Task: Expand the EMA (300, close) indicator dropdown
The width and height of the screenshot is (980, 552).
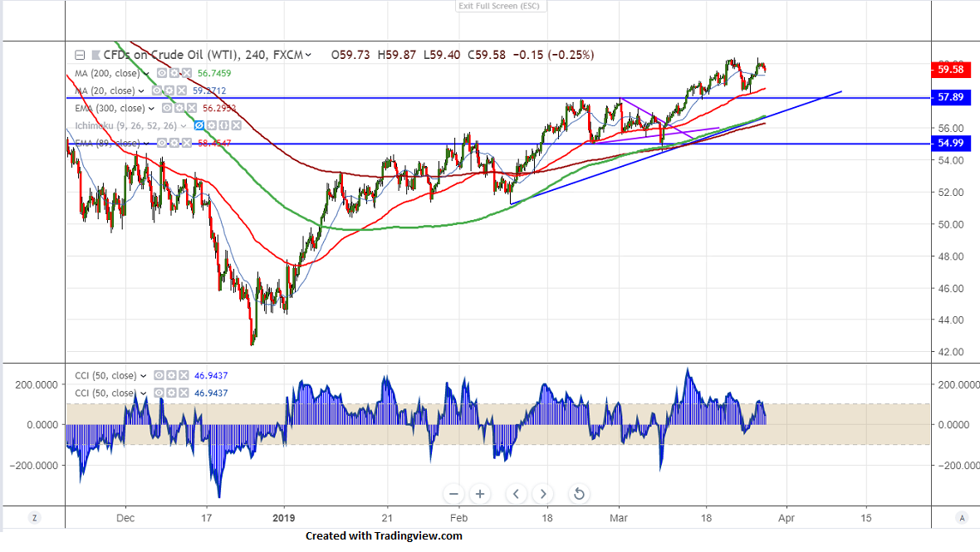Action: pos(151,109)
